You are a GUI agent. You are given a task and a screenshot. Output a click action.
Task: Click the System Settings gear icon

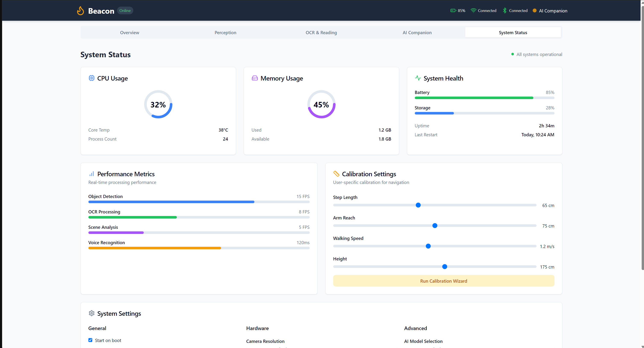pyautogui.click(x=91, y=313)
